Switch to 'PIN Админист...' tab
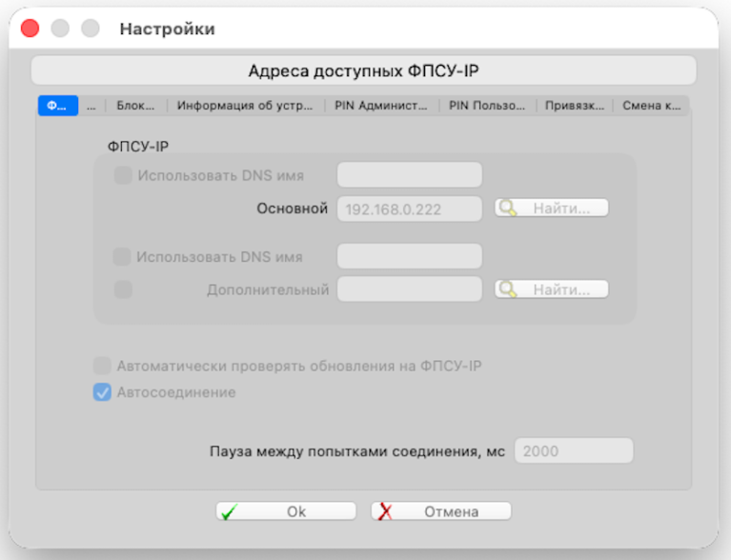The width and height of the screenshot is (731, 560). pyautogui.click(x=381, y=106)
